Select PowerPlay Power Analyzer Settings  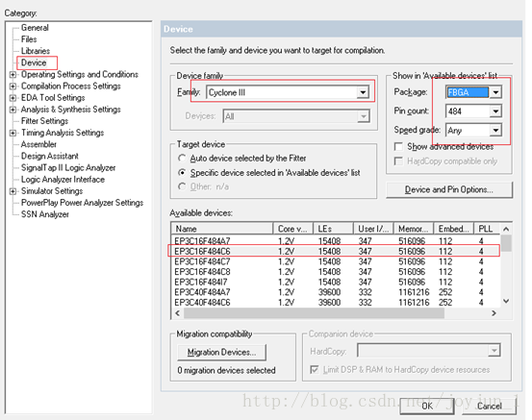(82, 203)
